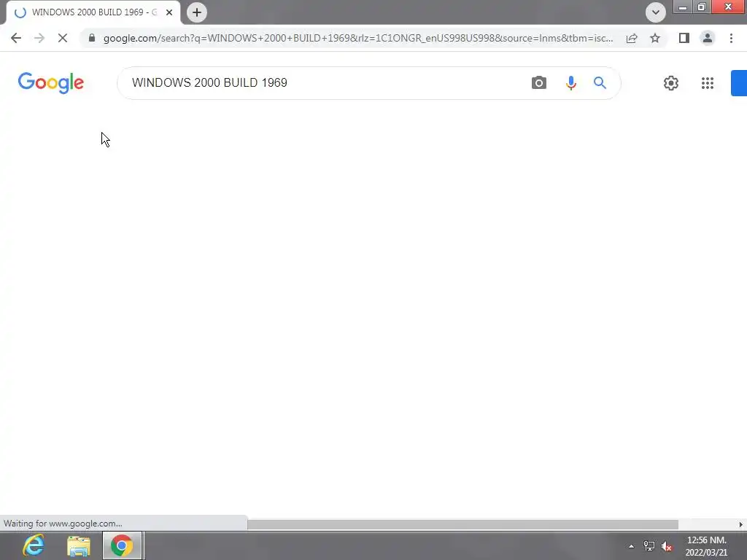This screenshot has height=560, width=747.
Task: Open the Google apps grid
Action: click(x=708, y=83)
